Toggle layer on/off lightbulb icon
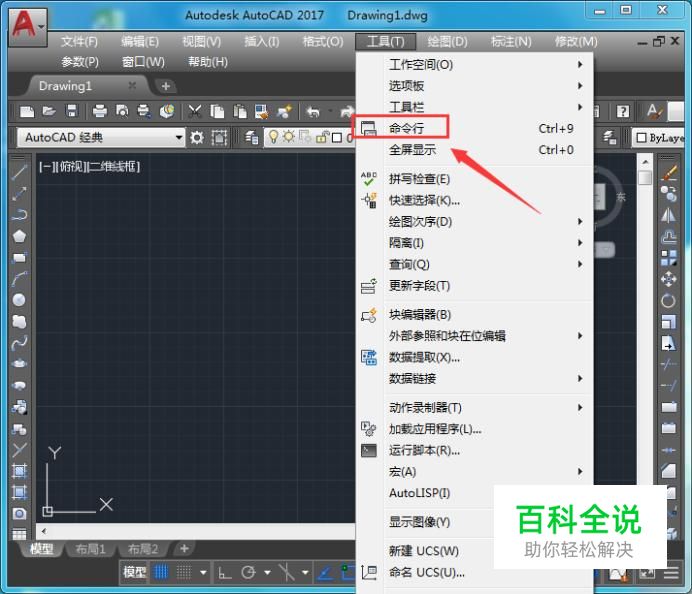 (x=274, y=137)
